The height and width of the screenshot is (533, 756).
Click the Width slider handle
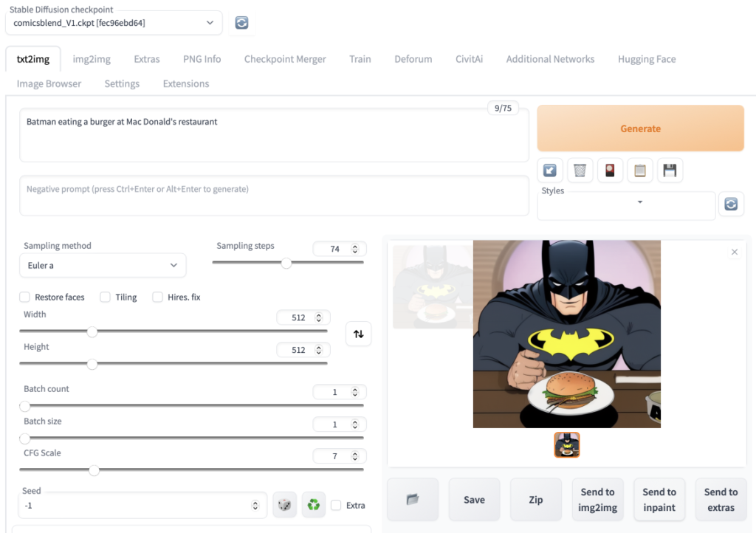pyautogui.click(x=92, y=331)
